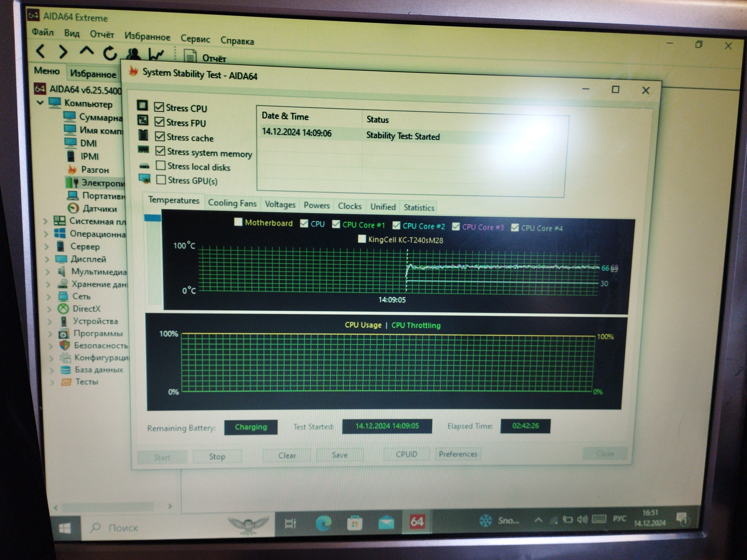The image size is (747, 560).
Task: Click the Up level arrow in toolbar
Action: [x=86, y=51]
